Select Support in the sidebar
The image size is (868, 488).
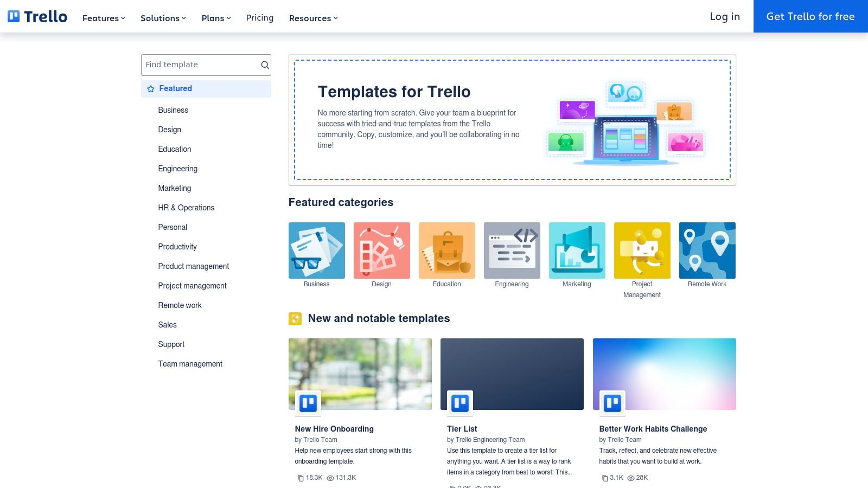click(x=171, y=344)
